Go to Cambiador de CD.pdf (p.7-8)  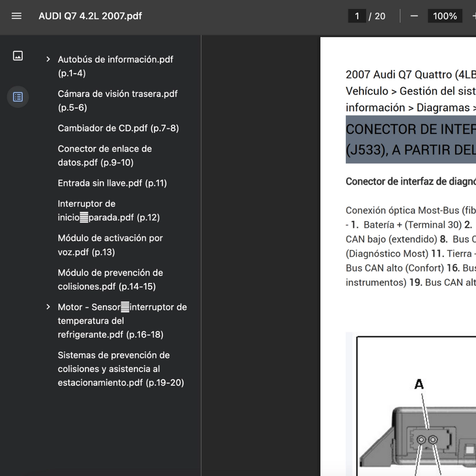[118, 128]
